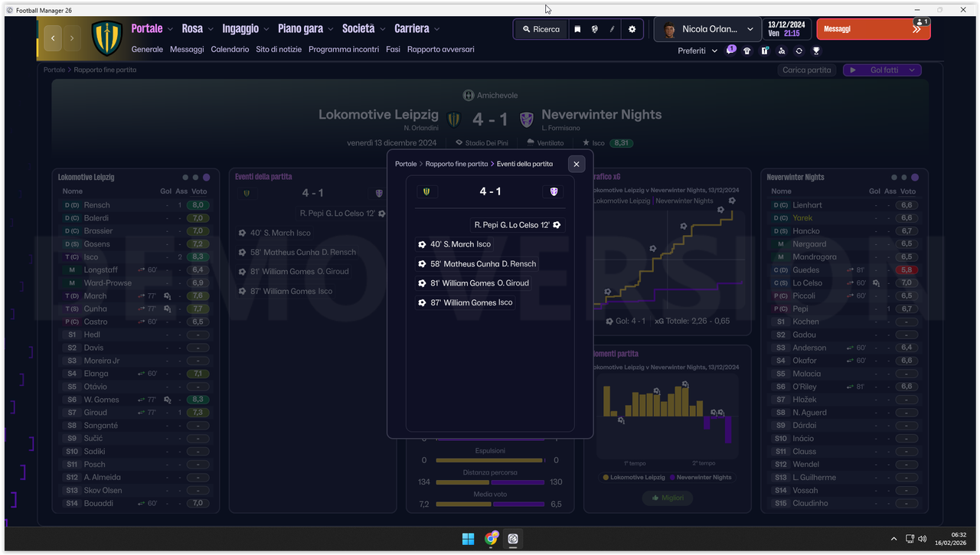Click the circular arrows transfer icon
This screenshot has height=555, width=980.
799,51
